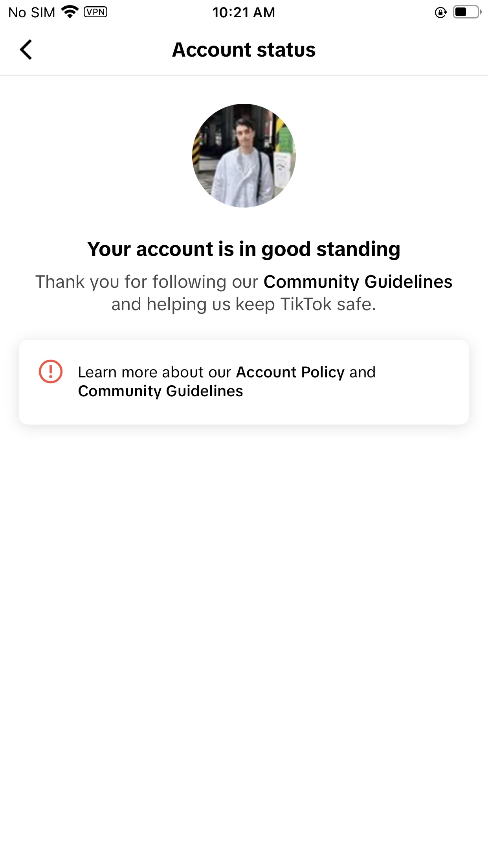This screenshot has height=868, width=488.
Task: Tap 'Your account is in good standing' heading
Action: [x=244, y=249]
